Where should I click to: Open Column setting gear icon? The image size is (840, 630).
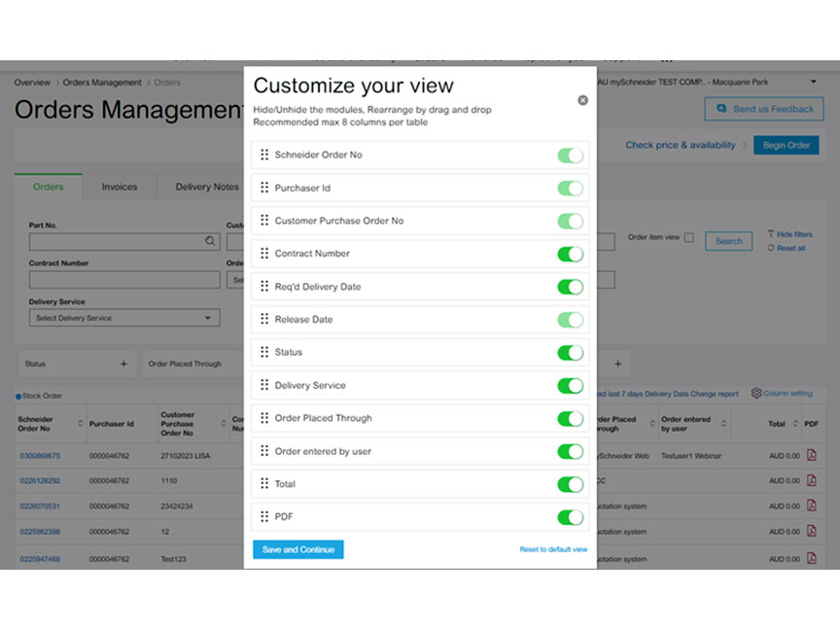755,393
